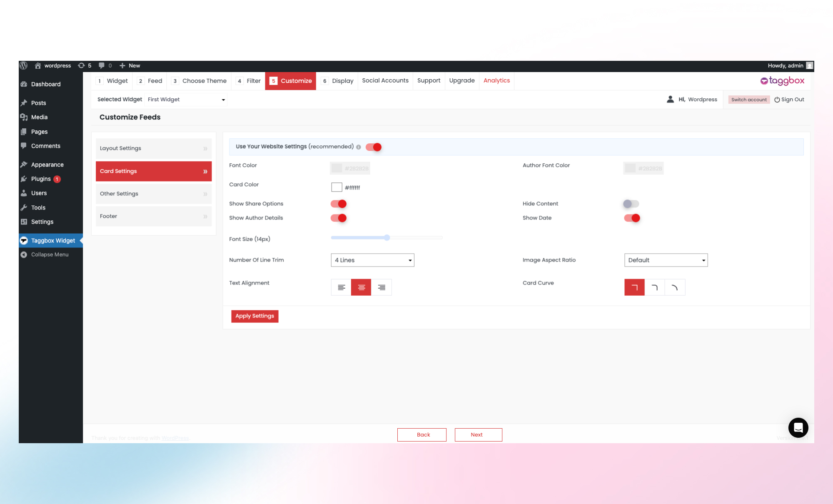
Task: Open Layout Settings section
Action: [x=153, y=148]
